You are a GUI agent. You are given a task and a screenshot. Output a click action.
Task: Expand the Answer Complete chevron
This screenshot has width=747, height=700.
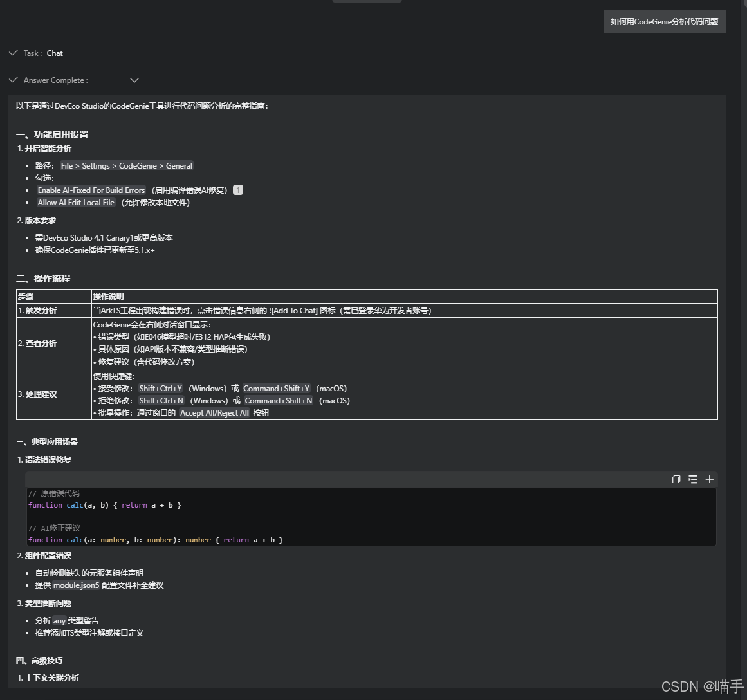click(134, 80)
